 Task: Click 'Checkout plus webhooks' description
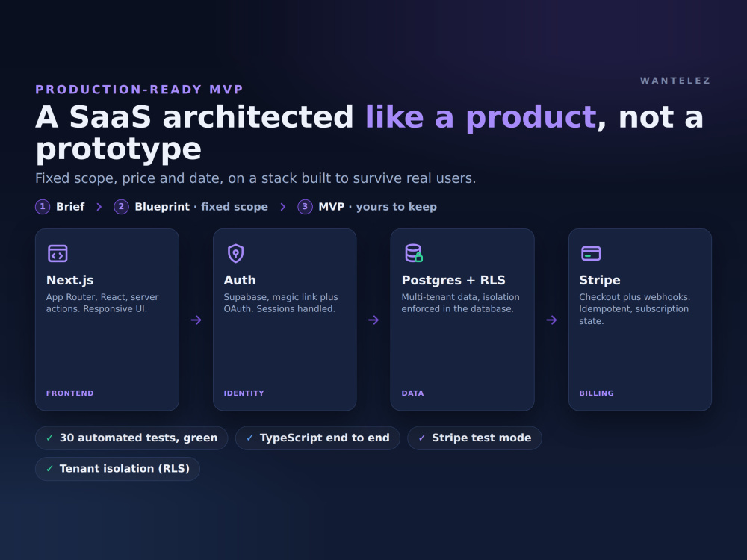point(634,309)
